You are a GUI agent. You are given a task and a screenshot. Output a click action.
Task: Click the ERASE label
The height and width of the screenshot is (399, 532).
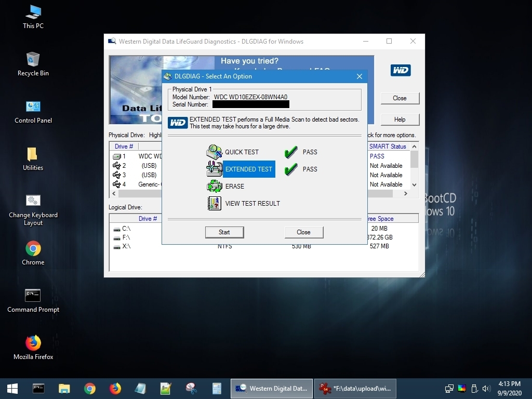234,187
